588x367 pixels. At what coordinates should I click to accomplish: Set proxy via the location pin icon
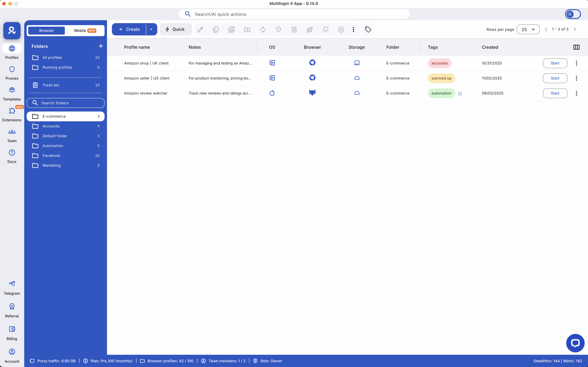278,29
